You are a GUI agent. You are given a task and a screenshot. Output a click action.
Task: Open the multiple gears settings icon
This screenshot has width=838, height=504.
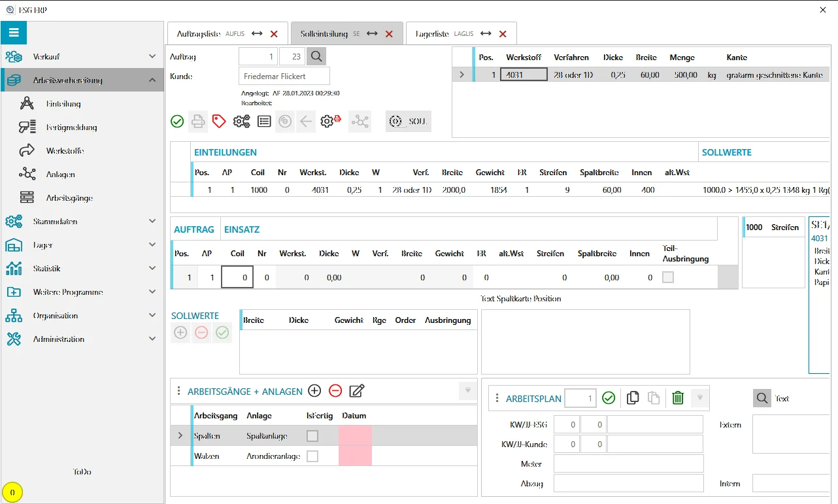(x=241, y=121)
